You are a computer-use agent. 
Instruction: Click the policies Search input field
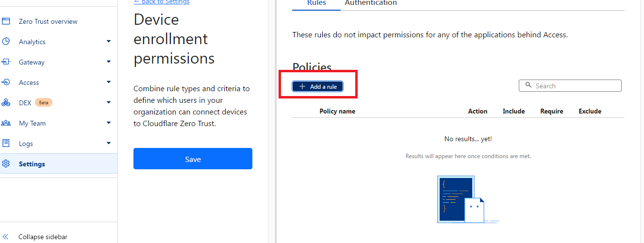(x=570, y=86)
